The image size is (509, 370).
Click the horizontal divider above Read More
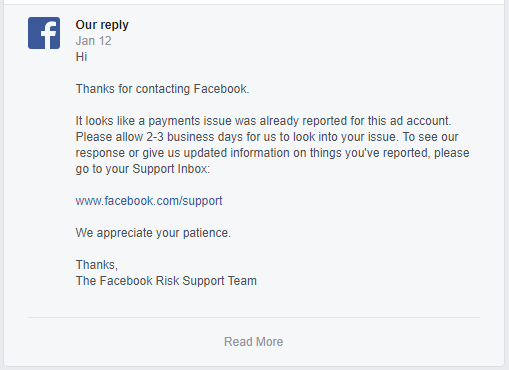click(x=254, y=317)
